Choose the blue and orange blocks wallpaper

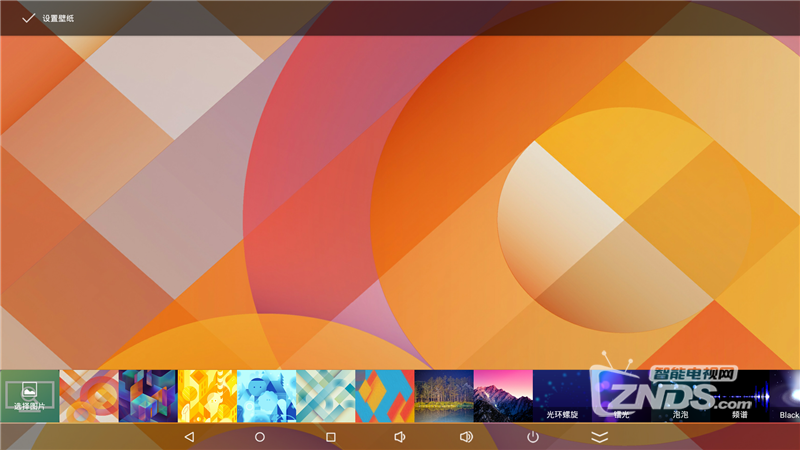(385, 396)
